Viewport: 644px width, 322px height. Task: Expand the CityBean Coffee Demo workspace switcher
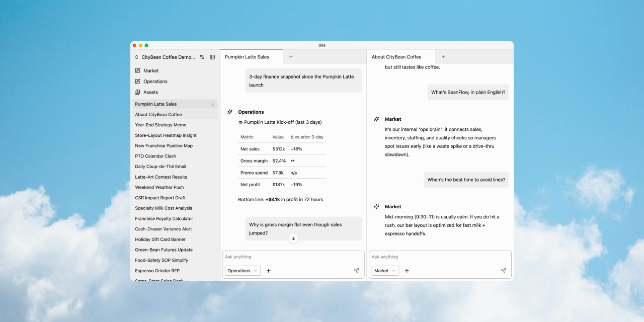[x=165, y=57]
